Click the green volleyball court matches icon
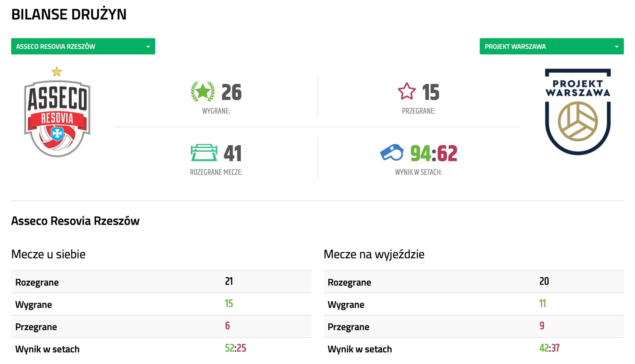The height and width of the screenshot is (364, 635). pos(204,153)
